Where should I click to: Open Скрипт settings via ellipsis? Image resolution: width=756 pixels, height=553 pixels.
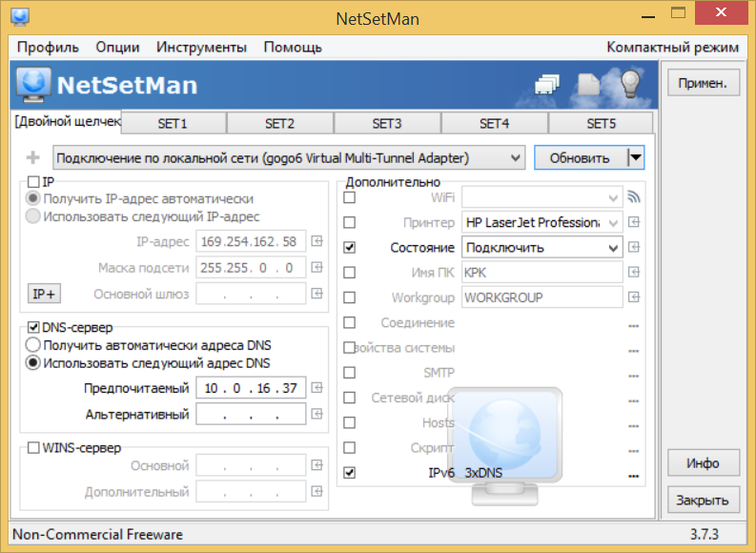[x=634, y=452]
